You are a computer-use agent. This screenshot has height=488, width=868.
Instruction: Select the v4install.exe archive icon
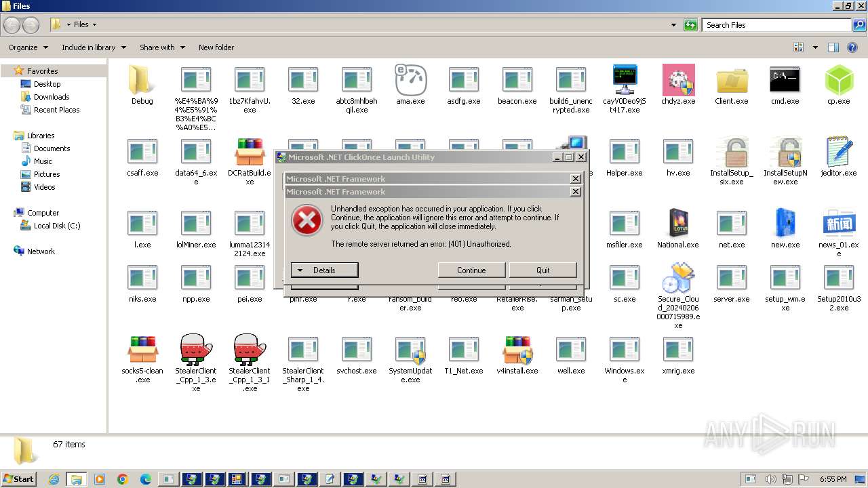(517, 350)
